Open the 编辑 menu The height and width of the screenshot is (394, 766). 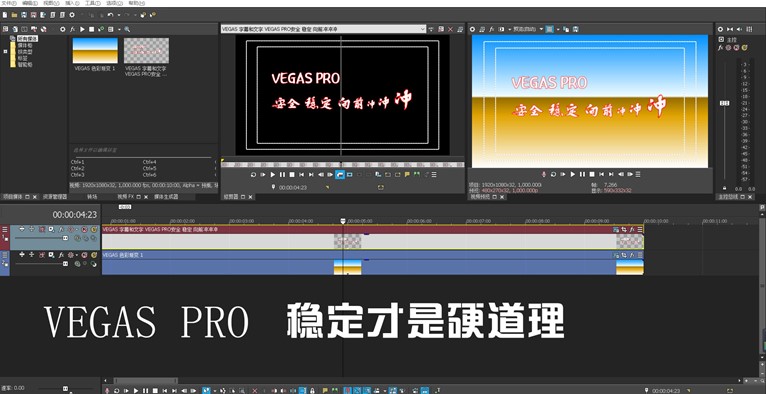(29, 3)
